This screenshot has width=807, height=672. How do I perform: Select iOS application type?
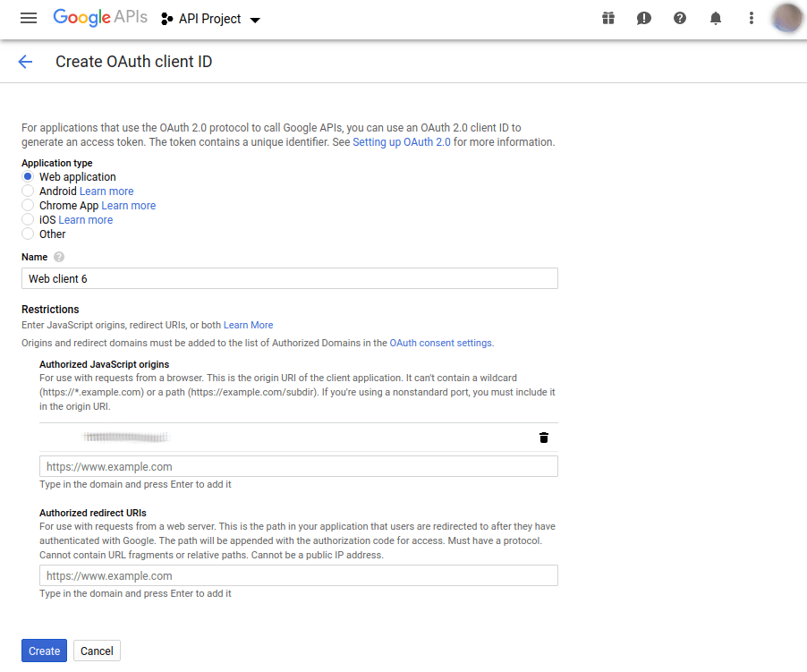coord(28,219)
